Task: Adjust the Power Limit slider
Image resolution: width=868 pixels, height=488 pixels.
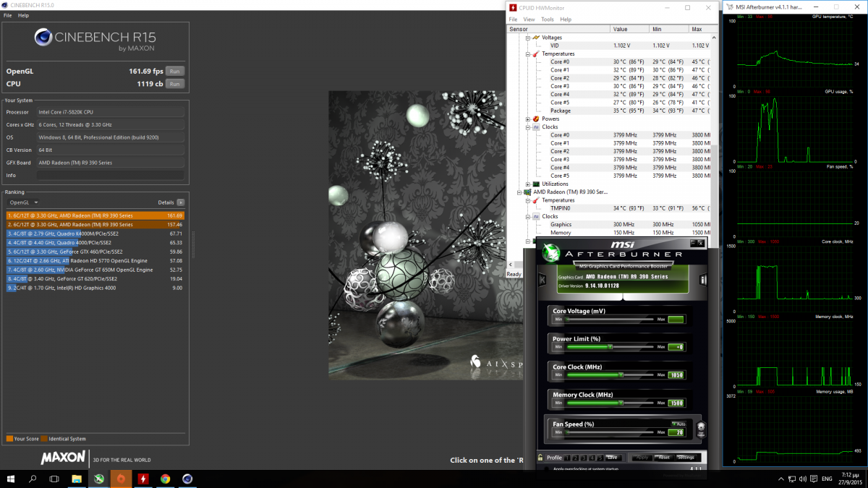Action: point(610,347)
